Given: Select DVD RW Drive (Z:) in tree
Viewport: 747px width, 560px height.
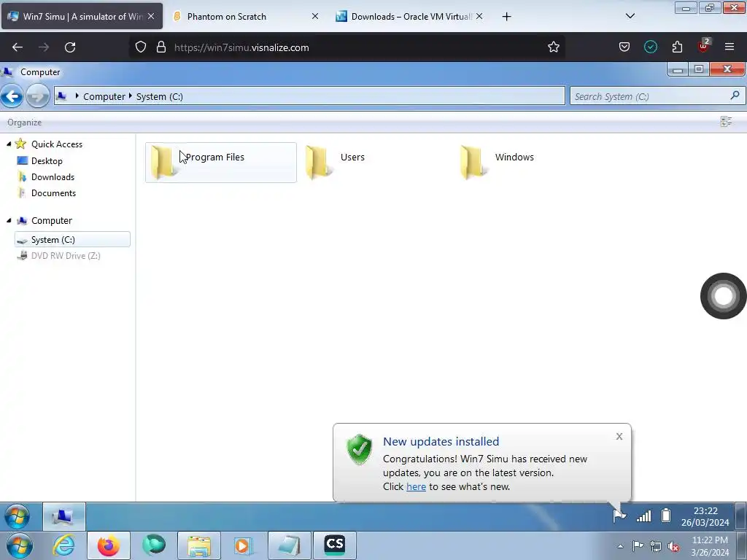Looking at the screenshot, I should (x=66, y=256).
